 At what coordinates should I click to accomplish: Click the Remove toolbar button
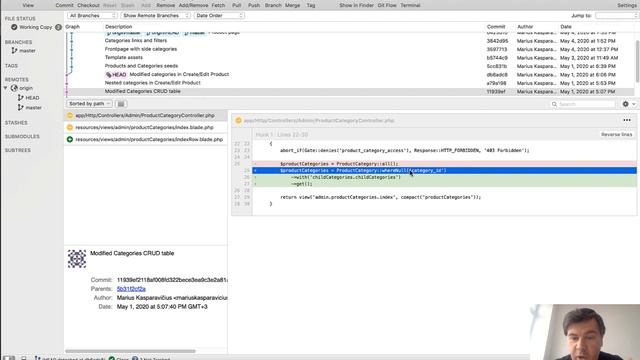[x=165, y=5]
